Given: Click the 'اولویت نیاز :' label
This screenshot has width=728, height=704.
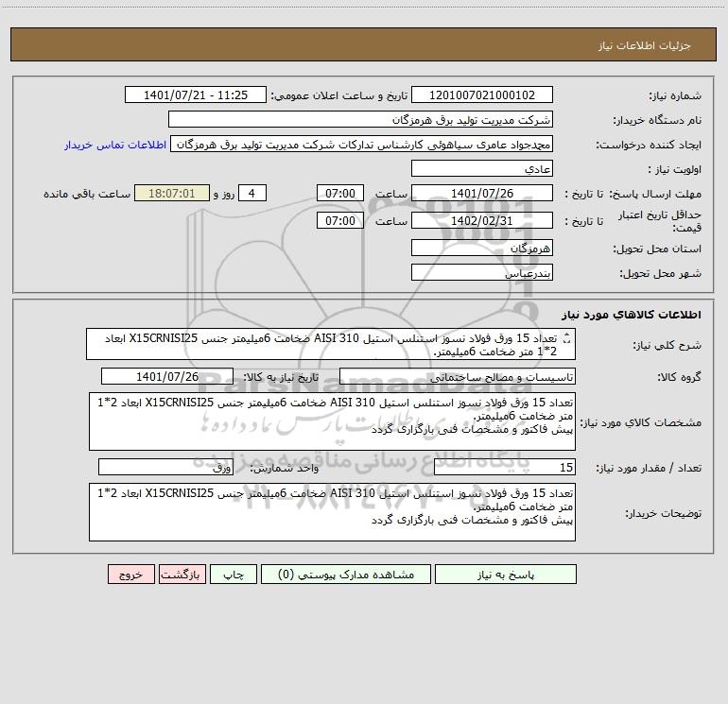Looking at the screenshot, I should [x=675, y=169].
